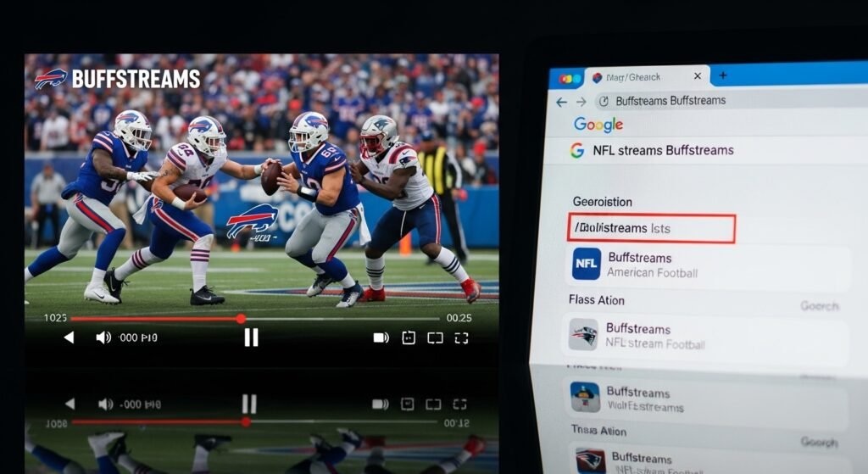Click the 'Geeroistion' heading
Viewport: 868px width, 474px height.
pos(603,202)
